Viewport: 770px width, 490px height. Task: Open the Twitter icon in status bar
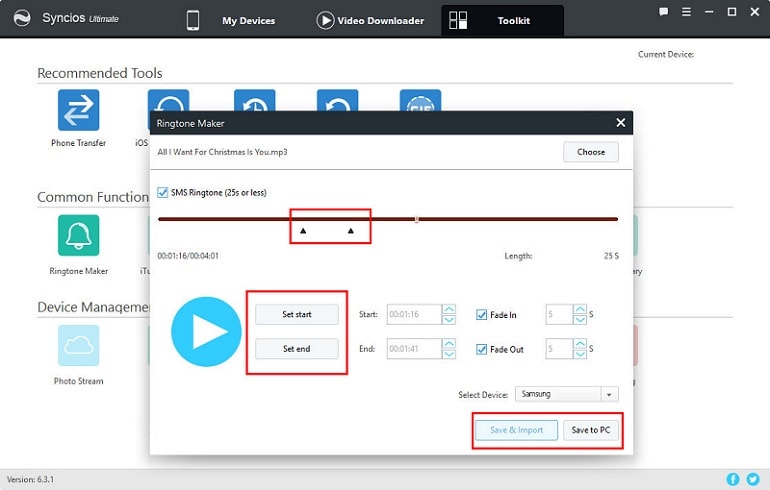point(753,479)
